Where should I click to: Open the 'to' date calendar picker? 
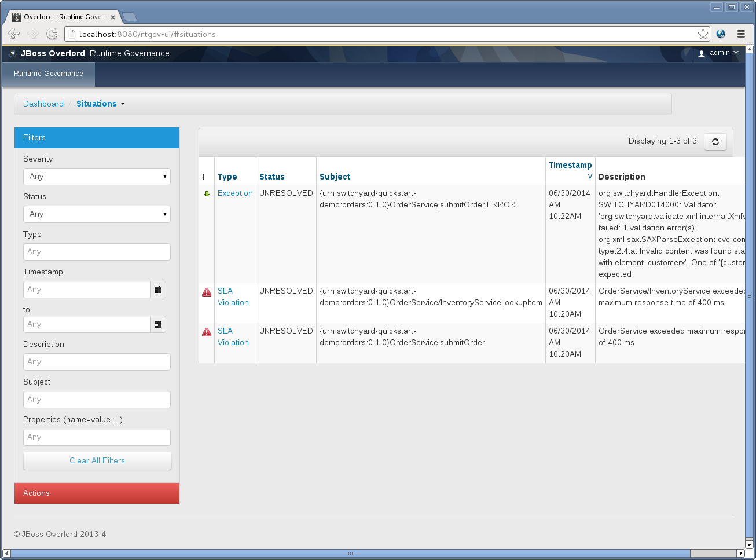[x=157, y=324]
